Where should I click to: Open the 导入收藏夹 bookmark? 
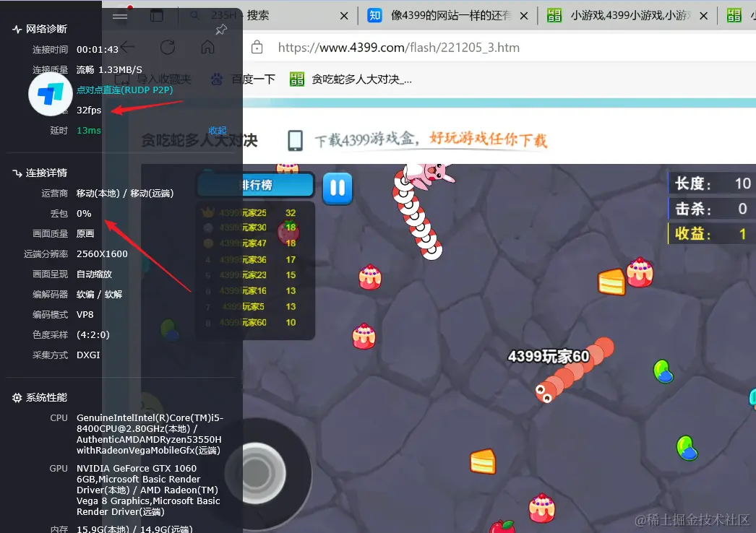153,79
